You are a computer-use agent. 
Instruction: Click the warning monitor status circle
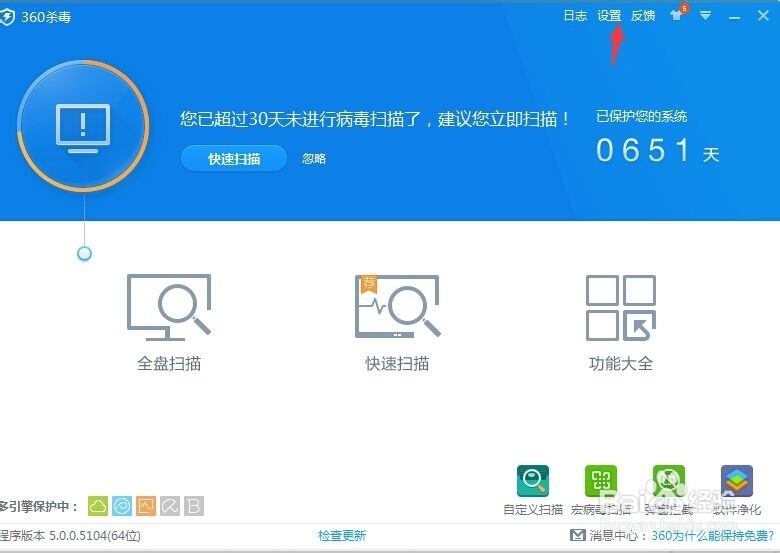[83, 125]
